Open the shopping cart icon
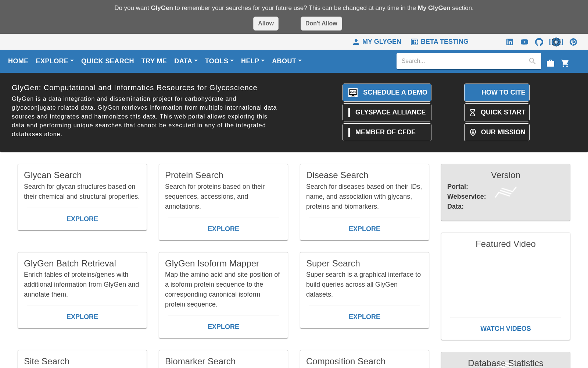This screenshot has width=588, height=368. coord(565,63)
